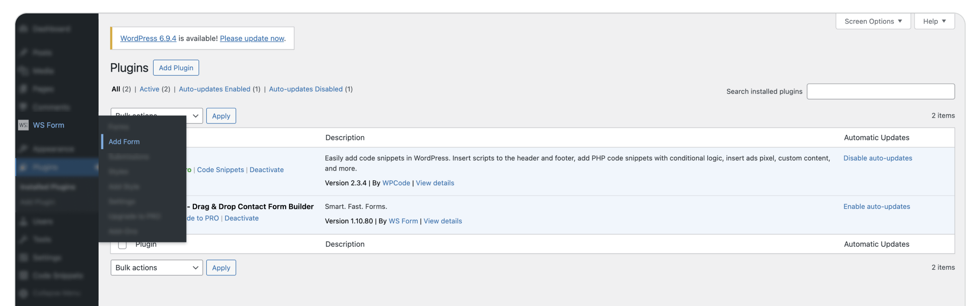980x306 pixels.
Task: Click the top Automatic Updates column header
Action: (877, 138)
